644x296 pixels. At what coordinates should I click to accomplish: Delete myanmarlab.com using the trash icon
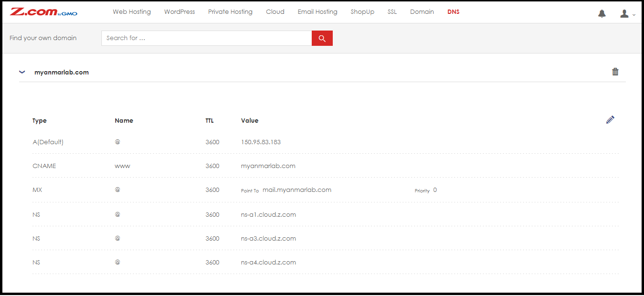coord(615,72)
